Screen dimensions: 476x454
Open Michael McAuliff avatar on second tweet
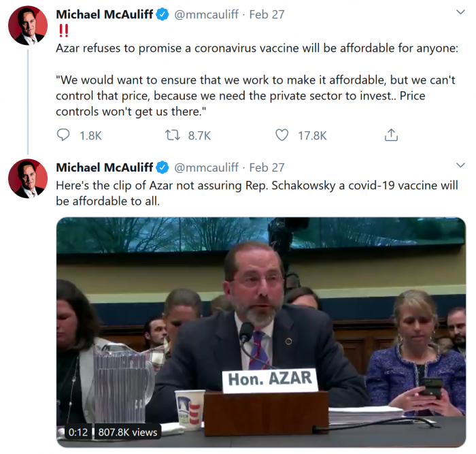pyautogui.click(x=28, y=179)
